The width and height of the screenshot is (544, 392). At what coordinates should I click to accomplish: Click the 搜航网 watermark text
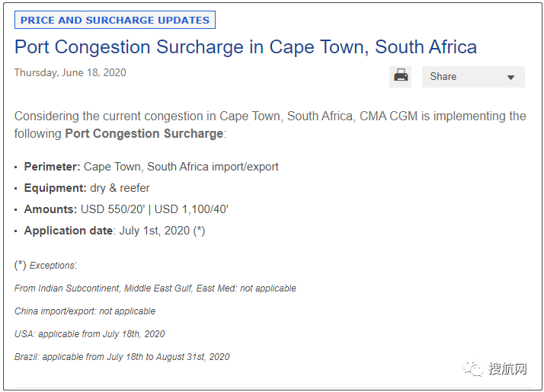click(508, 369)
